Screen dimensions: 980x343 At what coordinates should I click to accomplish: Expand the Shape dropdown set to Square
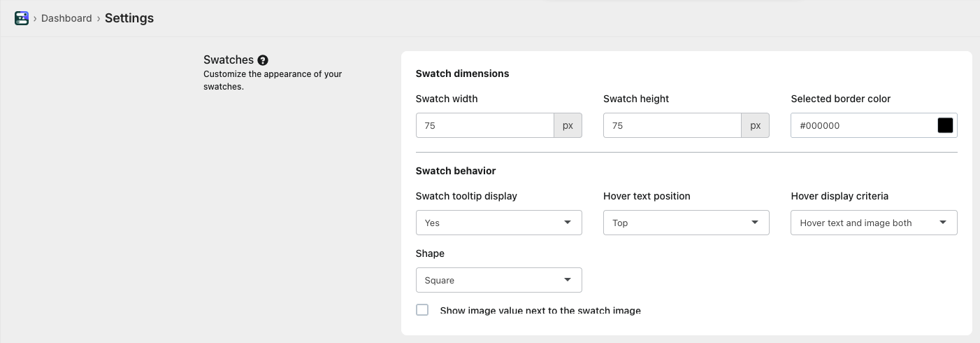click(x=498, y=281)
